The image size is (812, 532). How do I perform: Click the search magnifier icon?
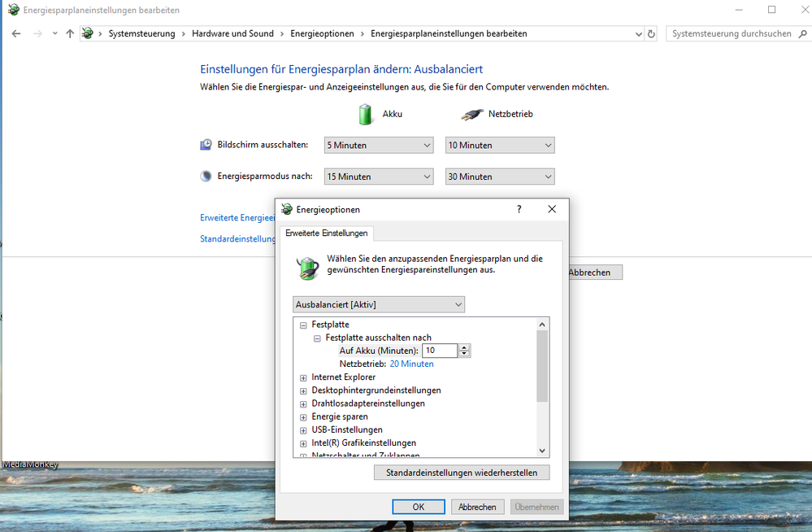click(800, 34)
